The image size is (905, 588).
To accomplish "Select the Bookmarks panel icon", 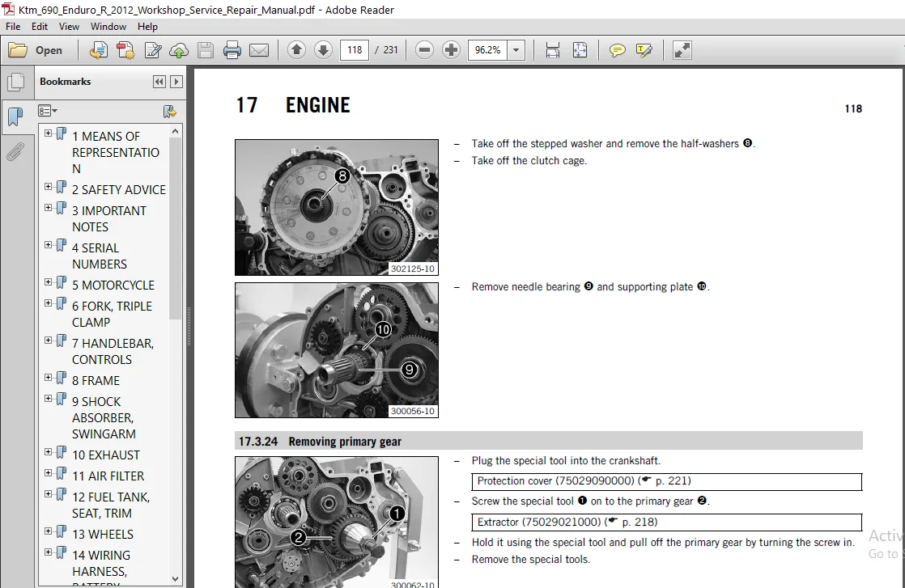I will point(15,117).
